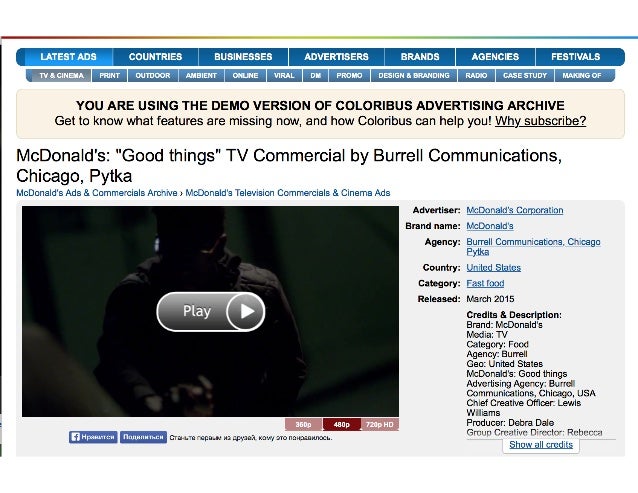Open McDonald's Television Commercials & Cinema Ads breadcrumb
This screenshot has height=493, width=638.
pyautogui.click(x=288, y=193)
